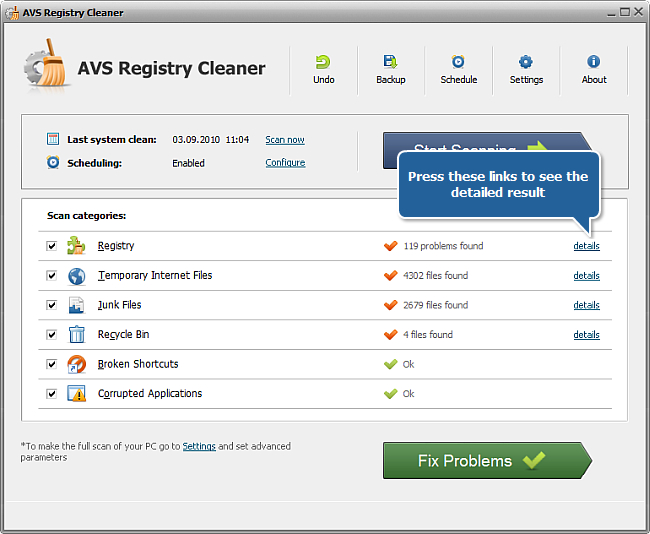Select the Broken Shortcuts label

tap(138, 364)
